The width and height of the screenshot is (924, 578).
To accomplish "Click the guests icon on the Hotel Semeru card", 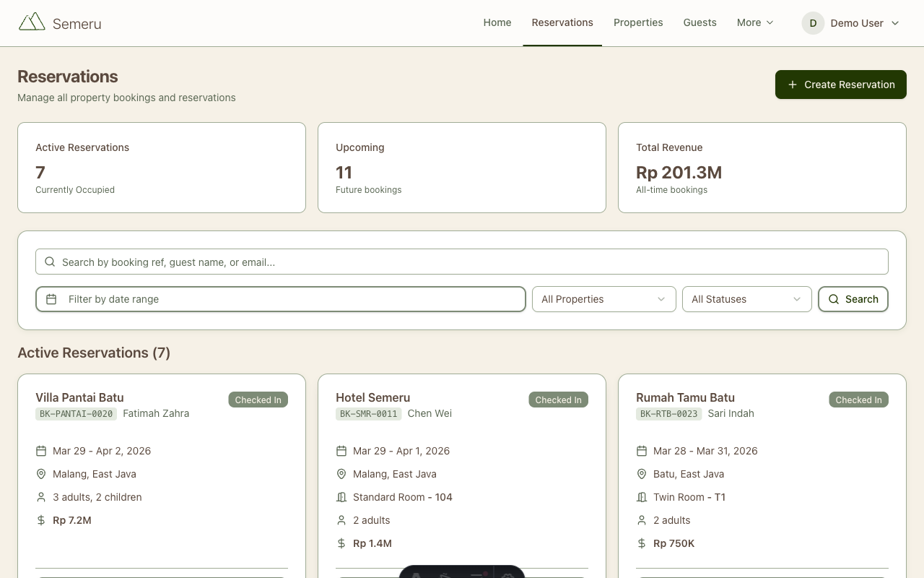I will pyautogui.click(x=341, y=520).
